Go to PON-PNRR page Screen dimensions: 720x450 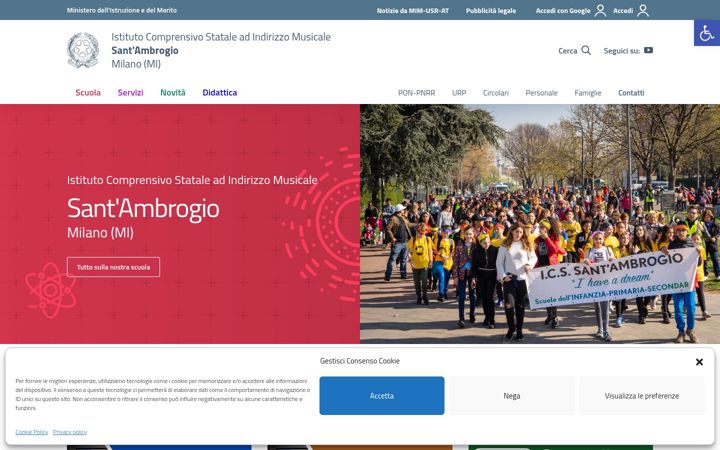click(416, 93)
